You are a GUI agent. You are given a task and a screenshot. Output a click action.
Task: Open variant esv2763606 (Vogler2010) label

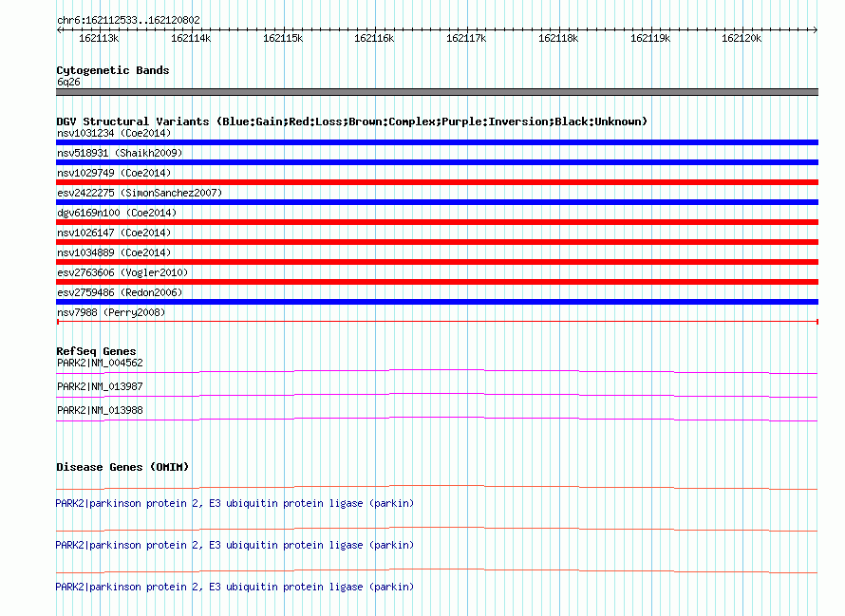tap(122, 272)
